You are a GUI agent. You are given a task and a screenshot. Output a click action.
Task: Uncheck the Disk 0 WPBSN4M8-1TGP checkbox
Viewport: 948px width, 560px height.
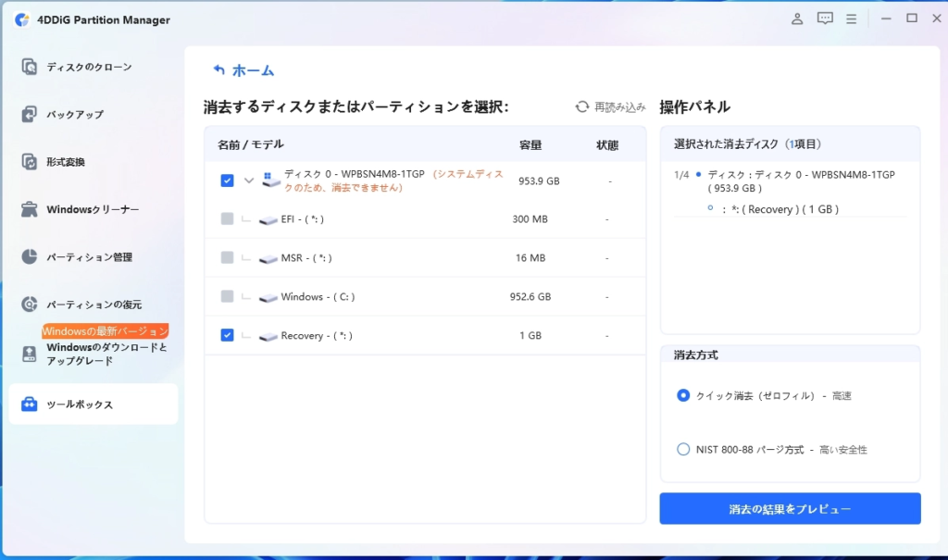point(227,180)
